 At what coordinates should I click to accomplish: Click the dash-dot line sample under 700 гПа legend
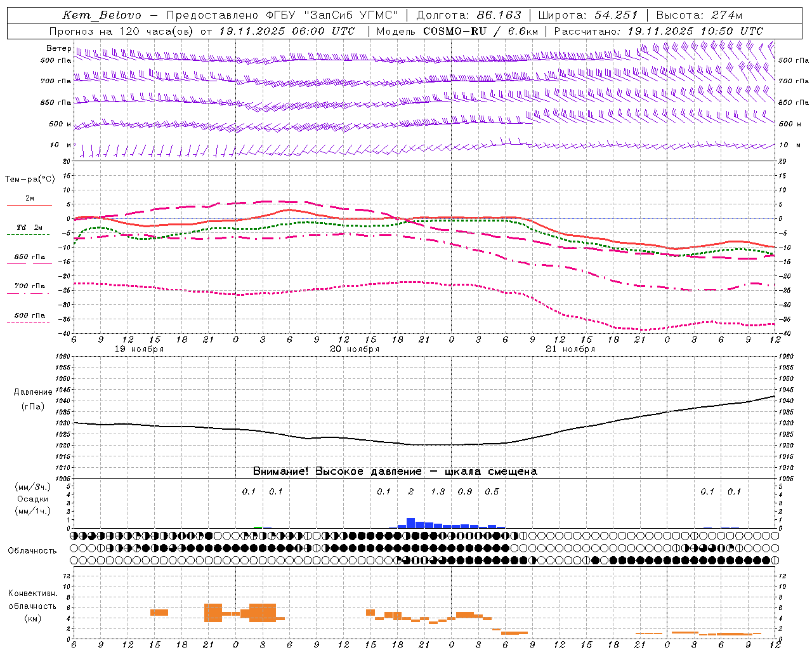coord(28,293)
